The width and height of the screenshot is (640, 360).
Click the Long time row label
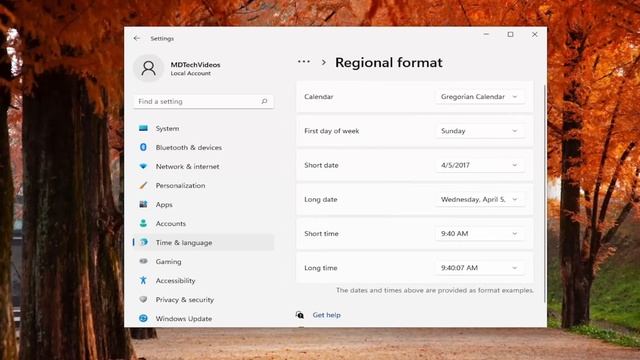pos(321,268)
